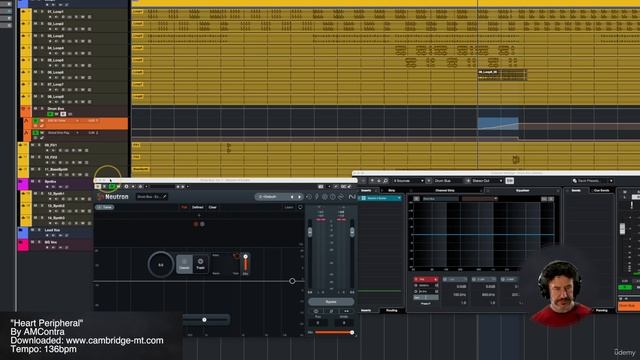Mute the BG Vox track
Viewport: 640px width, 360px height.
coord(33,242)
